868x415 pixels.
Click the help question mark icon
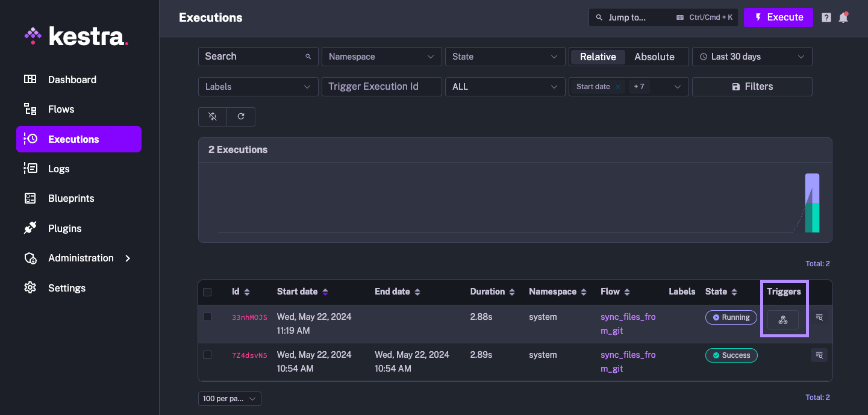pyautogui.click(x=826, y=17)
